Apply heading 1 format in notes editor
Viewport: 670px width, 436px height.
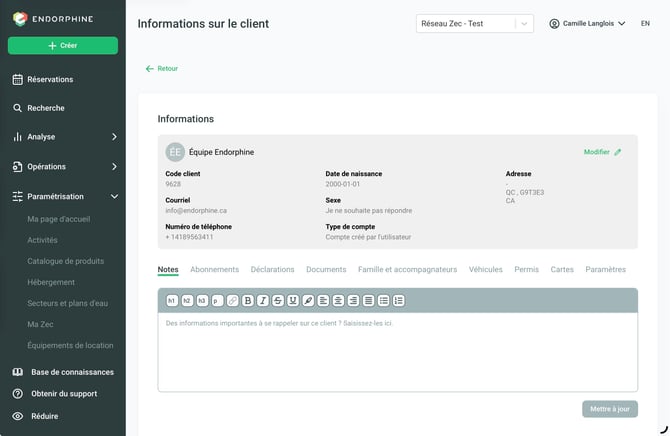pyautogui.click(x=172, y=300)
